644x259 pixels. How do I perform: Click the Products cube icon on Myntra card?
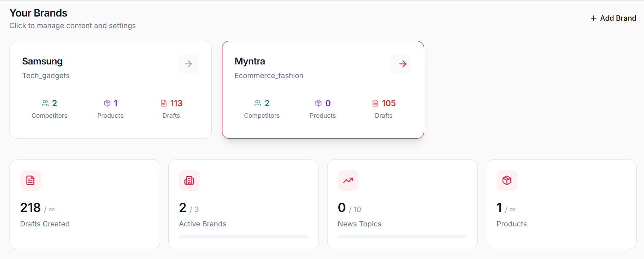click(318, 103)
